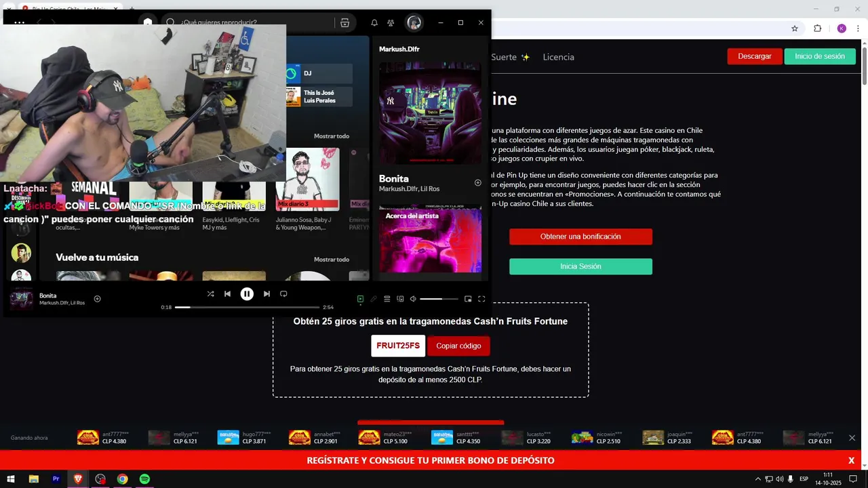Open Spotify Home icon
Viewport: 868px width, 488px height.
148,22
